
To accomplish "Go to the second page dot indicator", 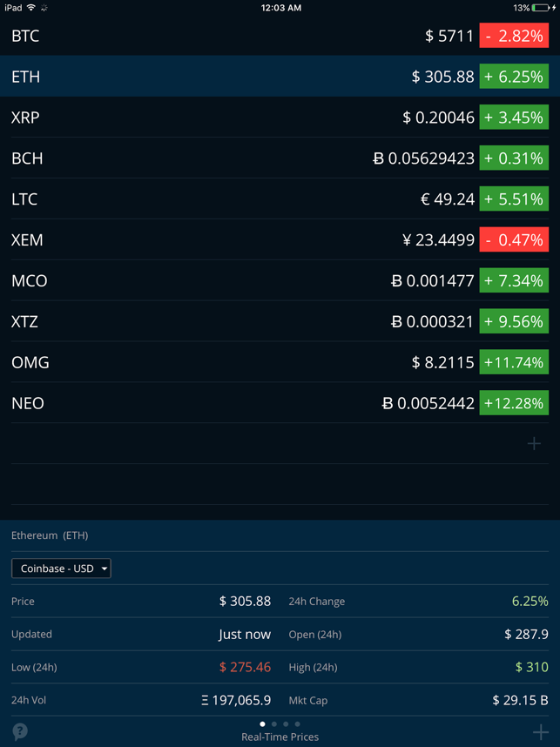I will pos(274,724).
